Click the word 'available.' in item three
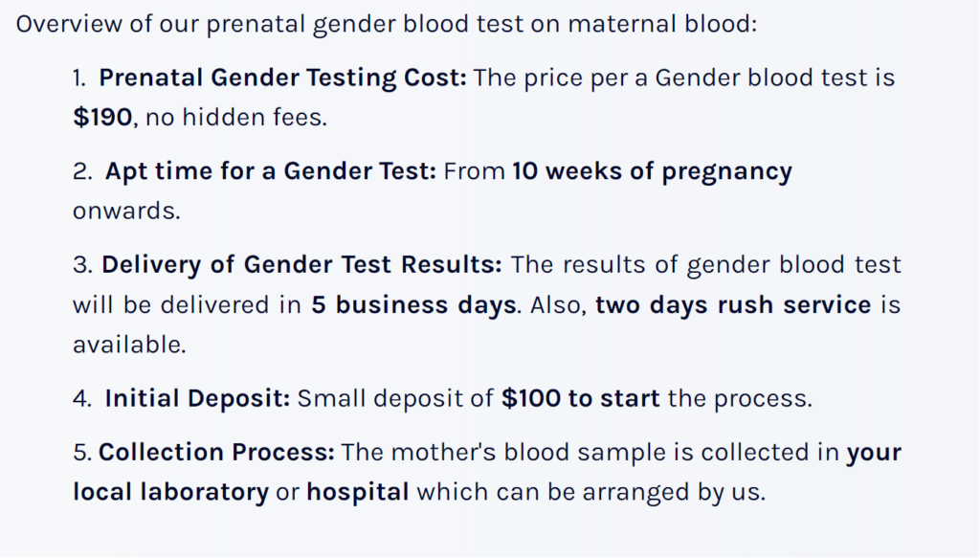This screenshot has width=980, height=558. click(x=129, y=345)
